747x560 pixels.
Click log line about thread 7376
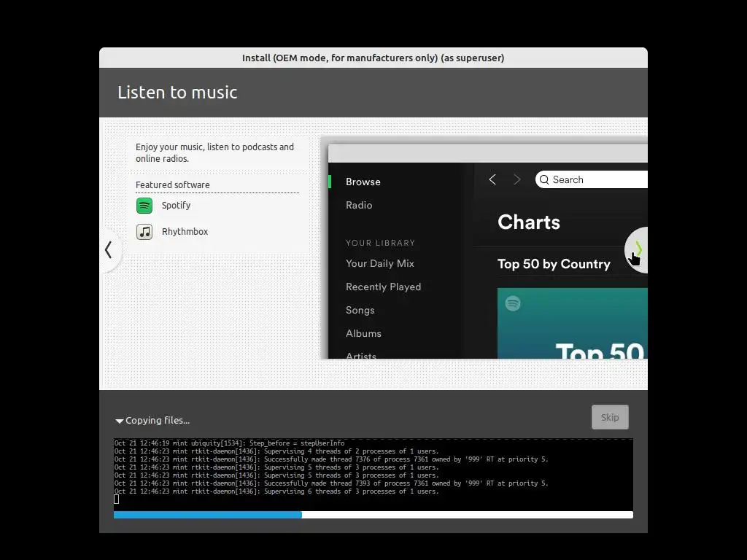click(331, 459)
